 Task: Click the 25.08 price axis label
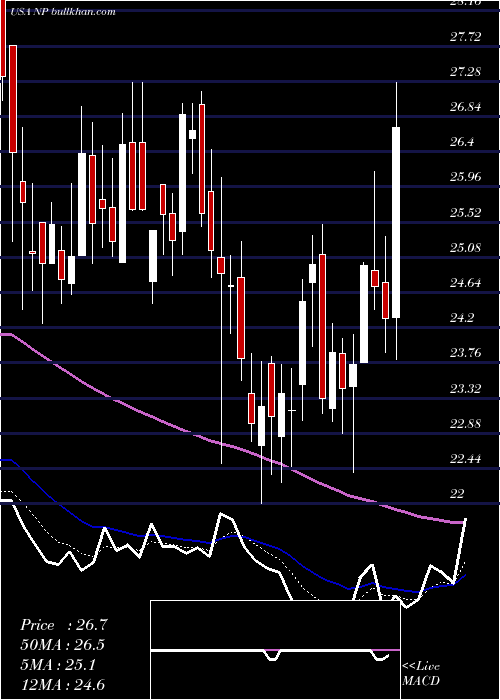click(466, 248)
